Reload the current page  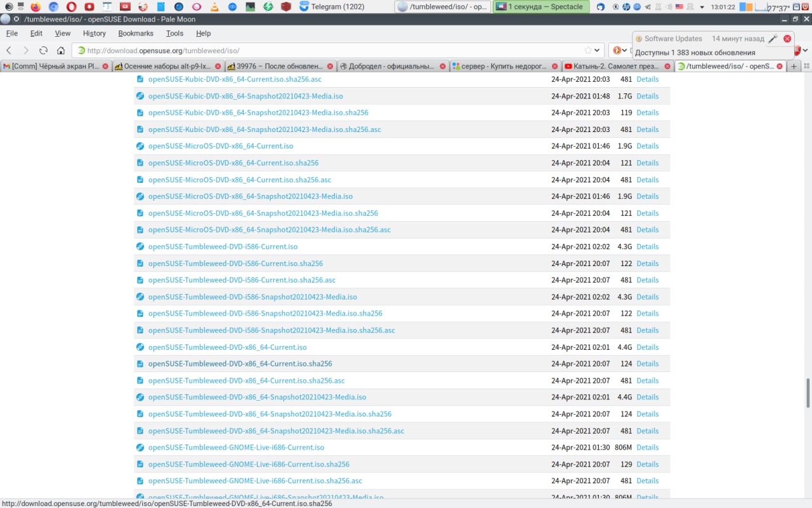(43, 50)
